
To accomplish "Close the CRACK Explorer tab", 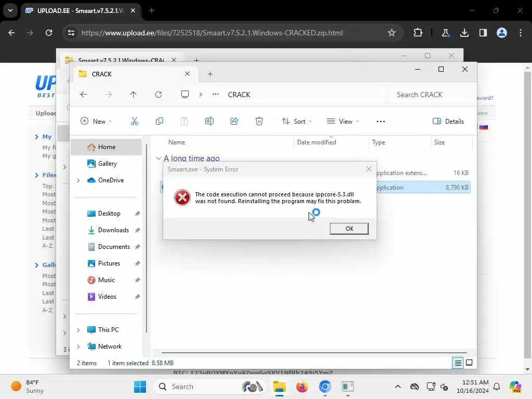I will tap(187, 74).
